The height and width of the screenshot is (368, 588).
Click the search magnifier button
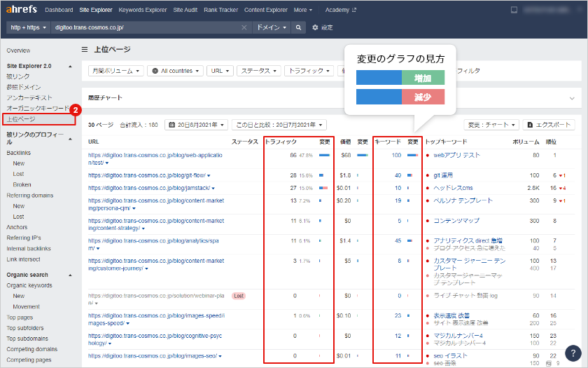[298, 27]
